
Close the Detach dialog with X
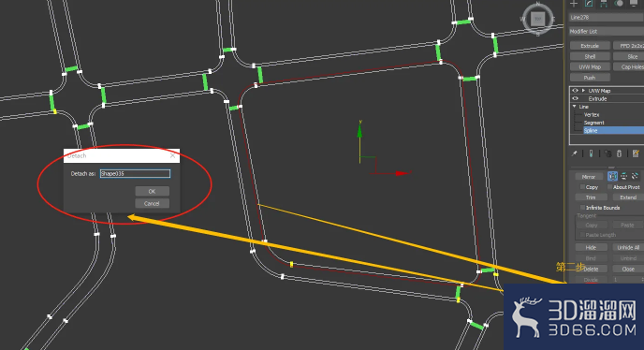coord(172,155)
